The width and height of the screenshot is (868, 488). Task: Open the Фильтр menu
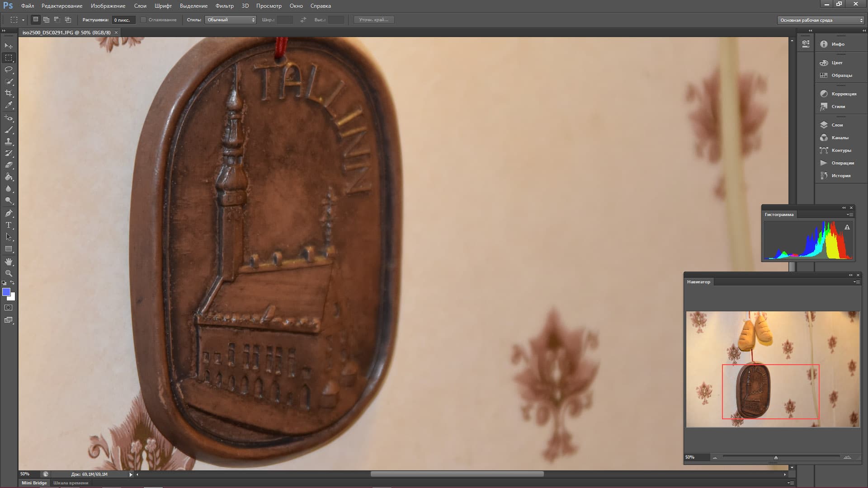pos(224,6)
